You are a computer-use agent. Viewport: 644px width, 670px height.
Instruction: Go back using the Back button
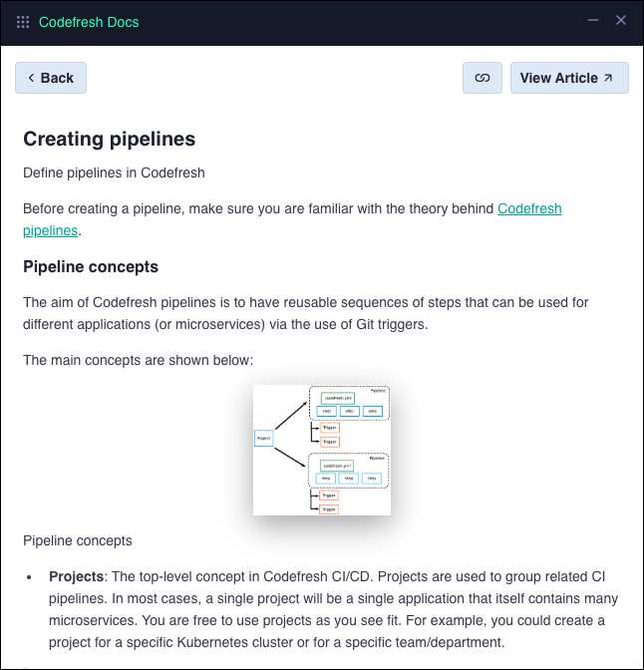coord(51,78)
